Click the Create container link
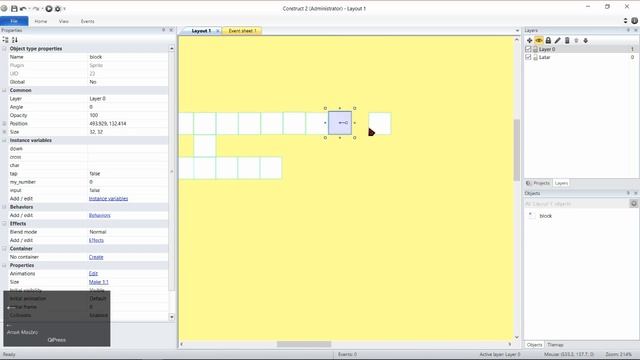The image size is (640, 360). pos(96,257)
